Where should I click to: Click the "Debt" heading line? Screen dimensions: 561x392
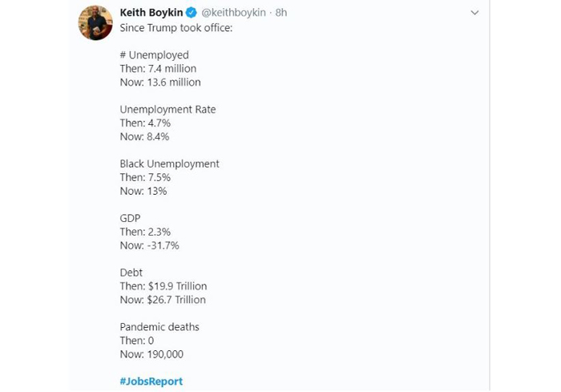(131, 273)
